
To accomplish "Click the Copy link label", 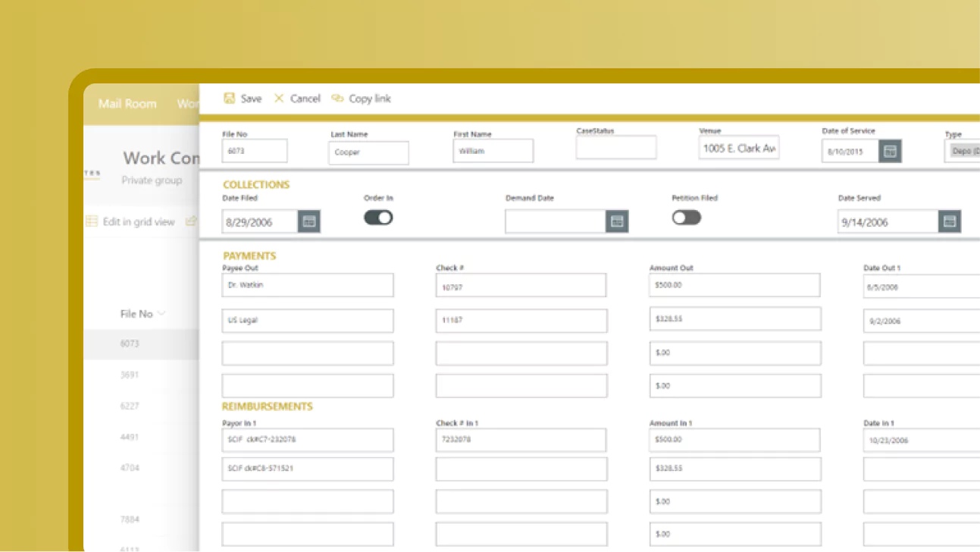I will pos(370,99).
